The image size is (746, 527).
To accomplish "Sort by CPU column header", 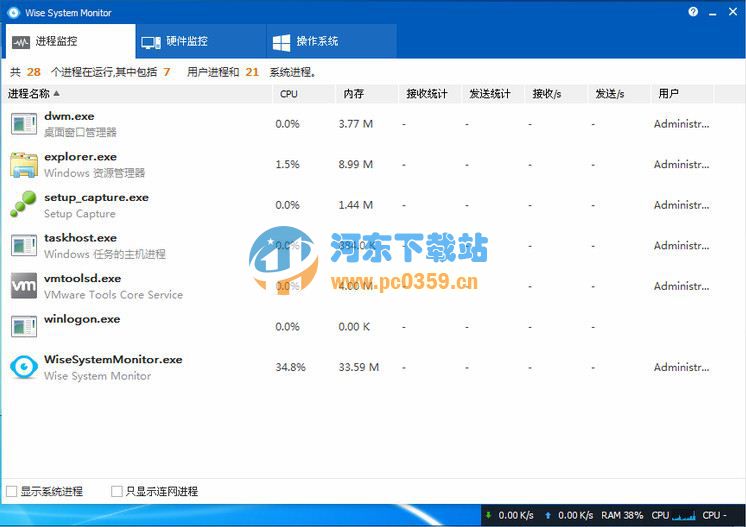I will point(304,94).
